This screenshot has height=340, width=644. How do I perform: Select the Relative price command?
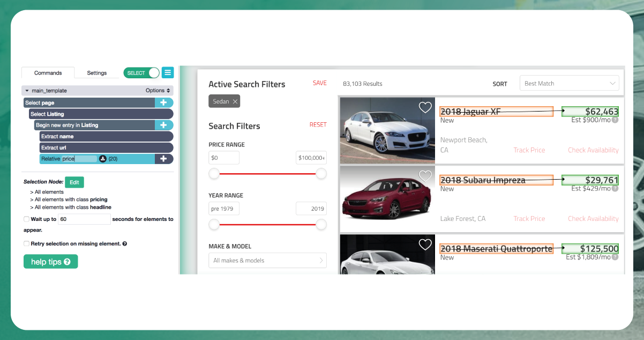click(97, 159)
